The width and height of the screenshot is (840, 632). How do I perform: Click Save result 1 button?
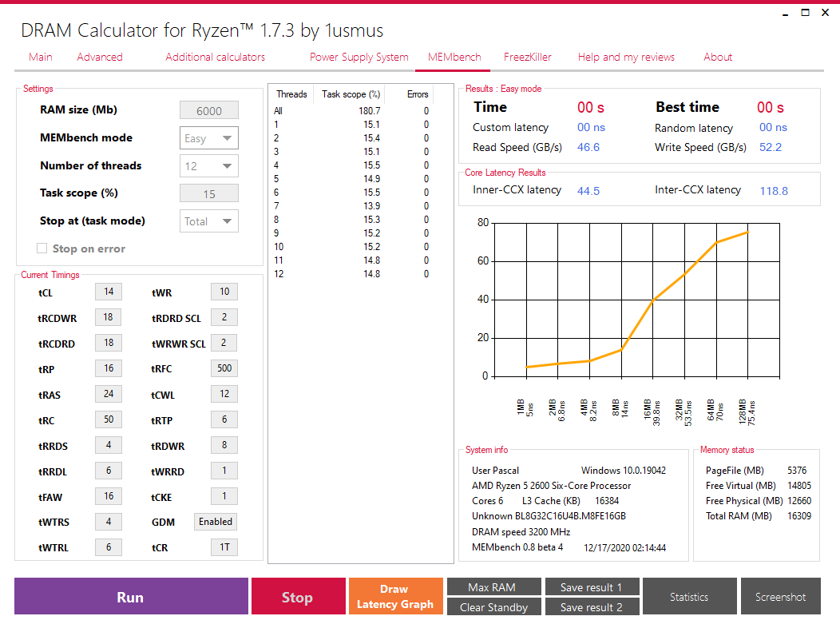pyautogui.click(x=592, y=587)
